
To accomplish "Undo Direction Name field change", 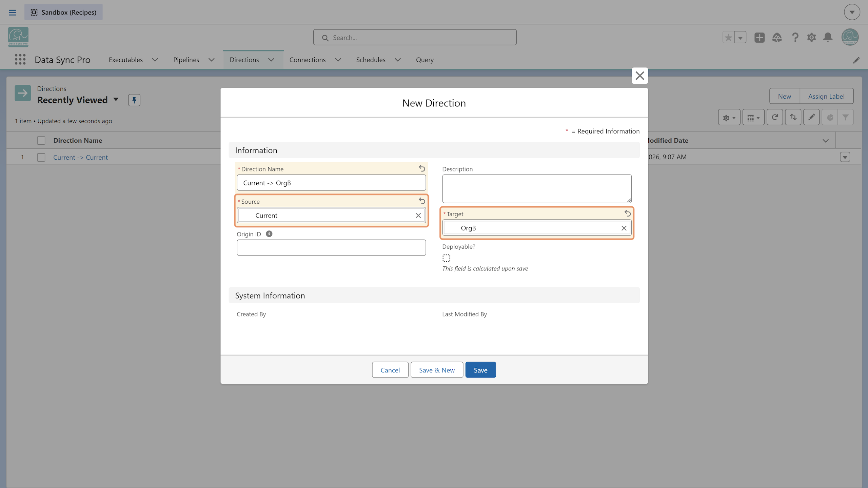I will 422,168.
